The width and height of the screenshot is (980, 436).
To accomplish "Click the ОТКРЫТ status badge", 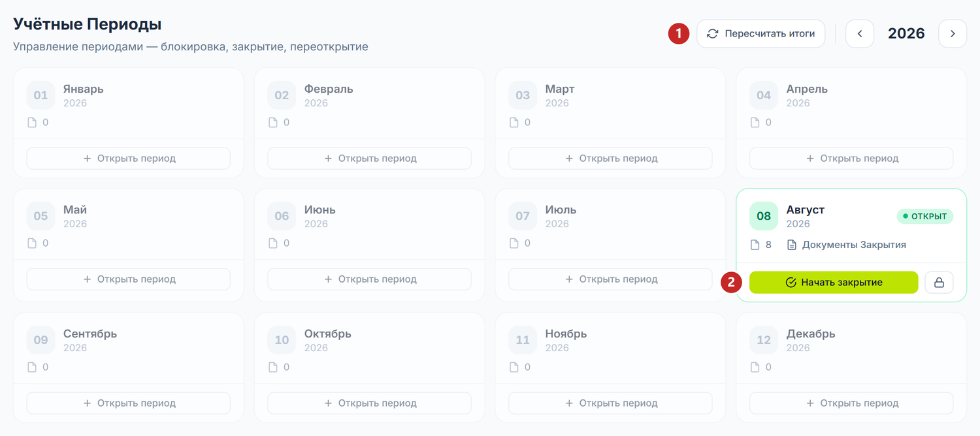I will click(925, 216).
